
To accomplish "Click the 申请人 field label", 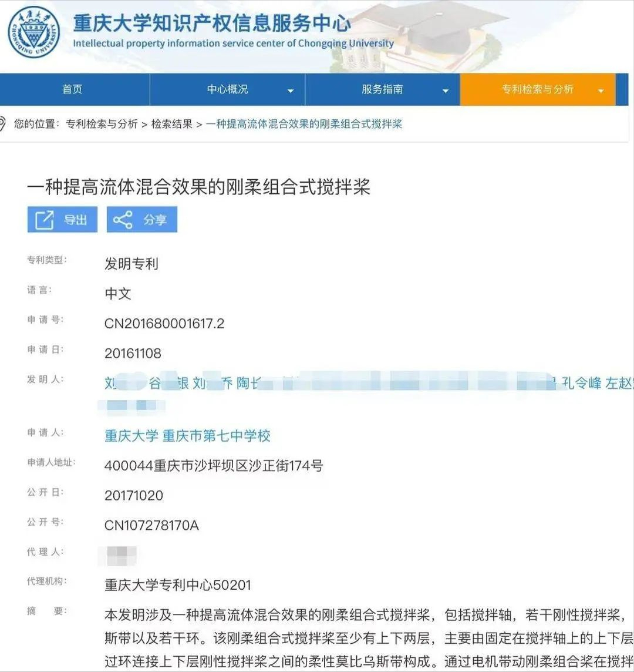I will 45,432.
